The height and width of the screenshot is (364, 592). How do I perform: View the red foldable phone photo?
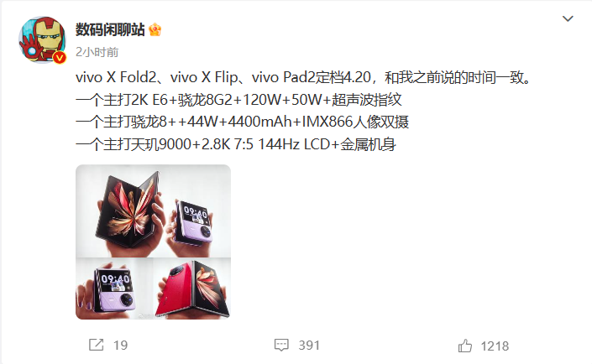tap(191, 289)
